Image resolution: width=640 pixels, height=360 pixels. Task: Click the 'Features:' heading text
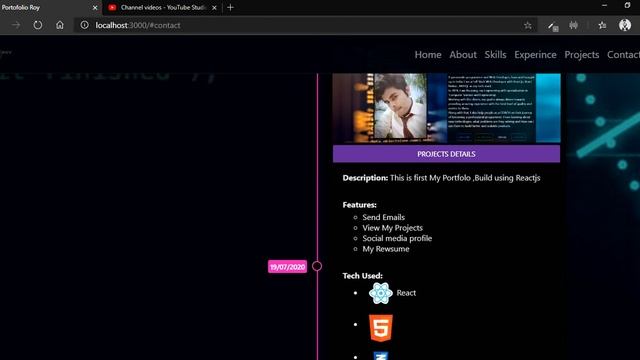coord(360,205)
